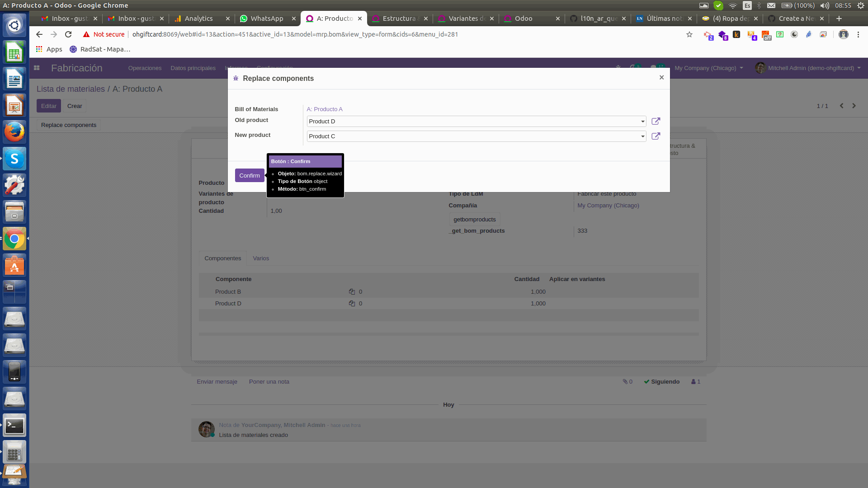The width and height of the screenshot is (868, 488).
Task: Open the Operaciones menu
Action: (145, 68)
